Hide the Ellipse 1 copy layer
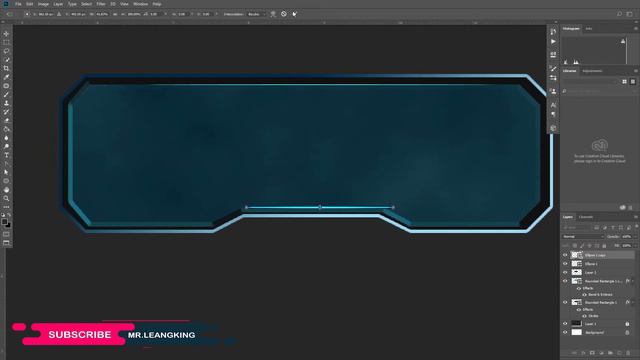Screen dimensions: 640x360 565,255
